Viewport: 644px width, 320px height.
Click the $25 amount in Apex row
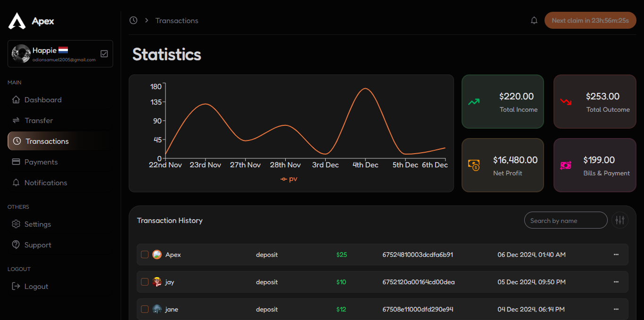342,254
